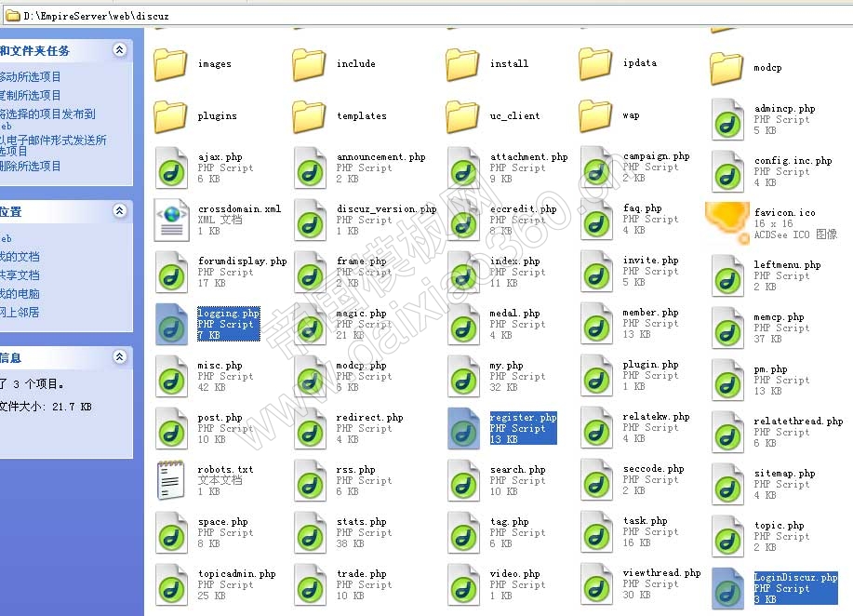Click the viewthread.php file icon
Screen dimensions: 853x616
tap(596, 583)
